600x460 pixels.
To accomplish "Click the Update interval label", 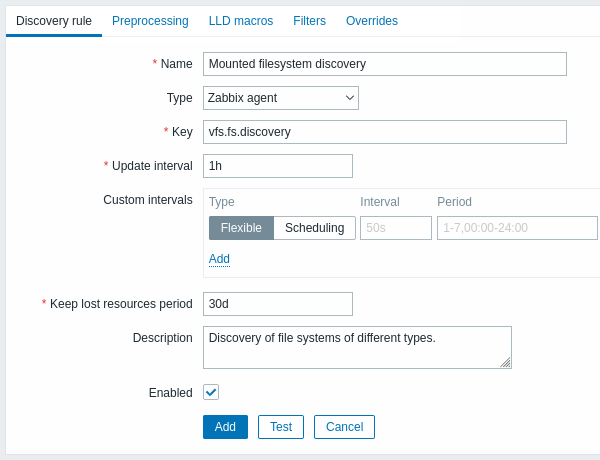I will (152, 166).
